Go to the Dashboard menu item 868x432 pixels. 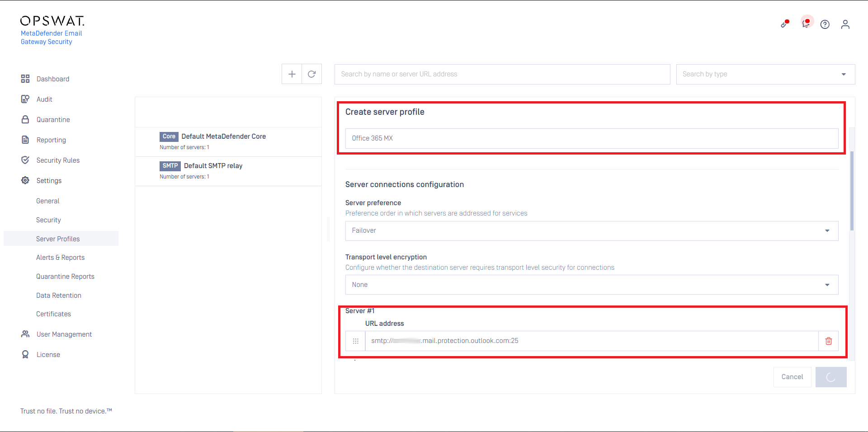click(x=53, y=79)
